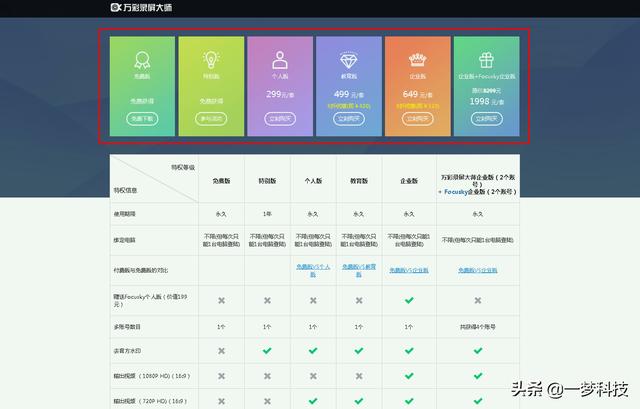Click the 企业版 column header in table
The width and height of the screenshot is (640, 409).
pyautogui.click(x=409, y=181)
